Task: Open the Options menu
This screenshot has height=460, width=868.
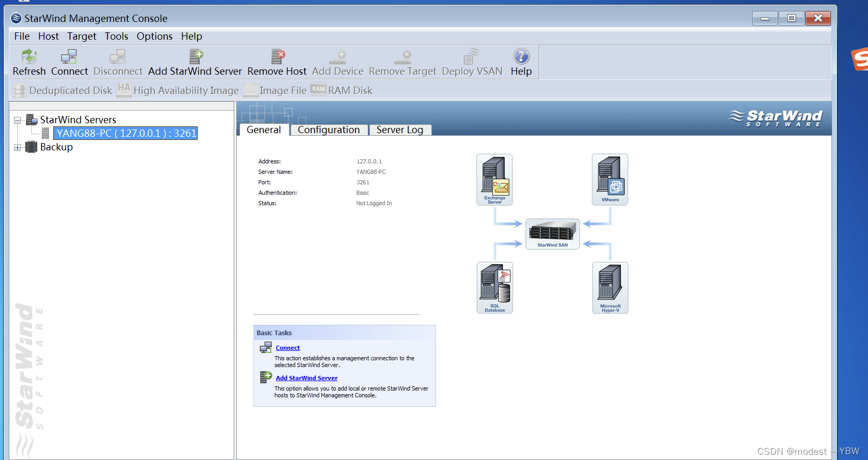Action: [154, 36]
